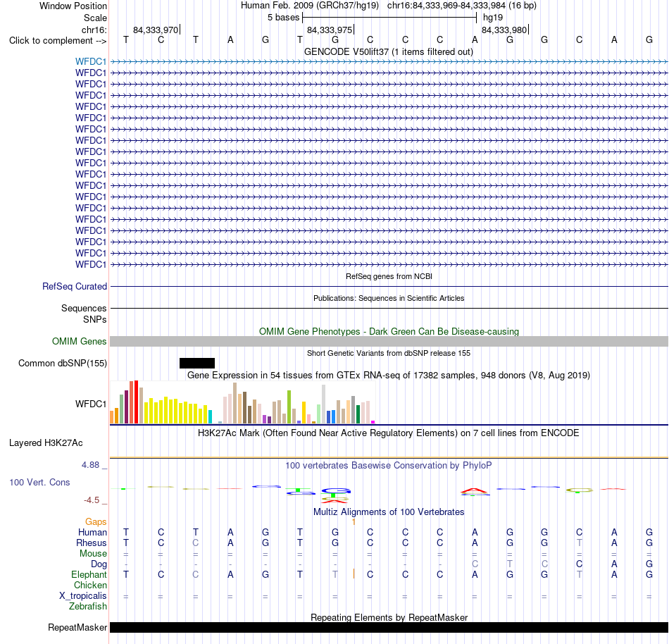The height and width of the screenshot is (644, 669).
Task: Select the light blue WFDC1 transcript label
Action: click(91, 61)
